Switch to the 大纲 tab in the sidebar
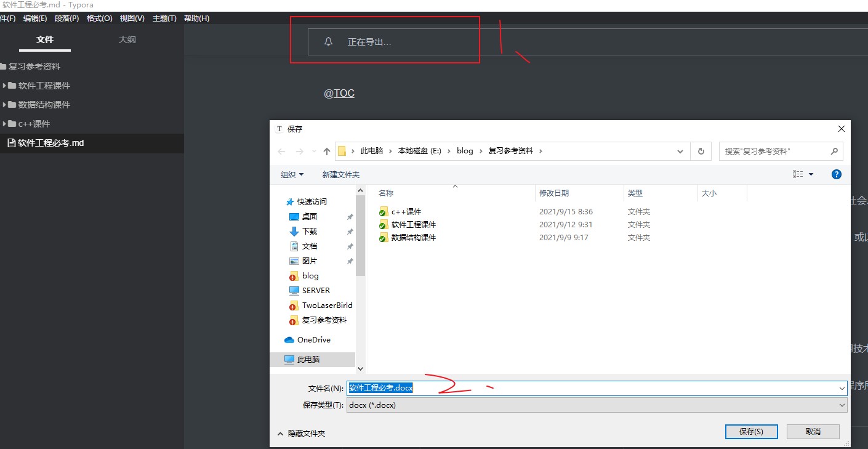This screenshot has width=868, height=449. [127, 39]
